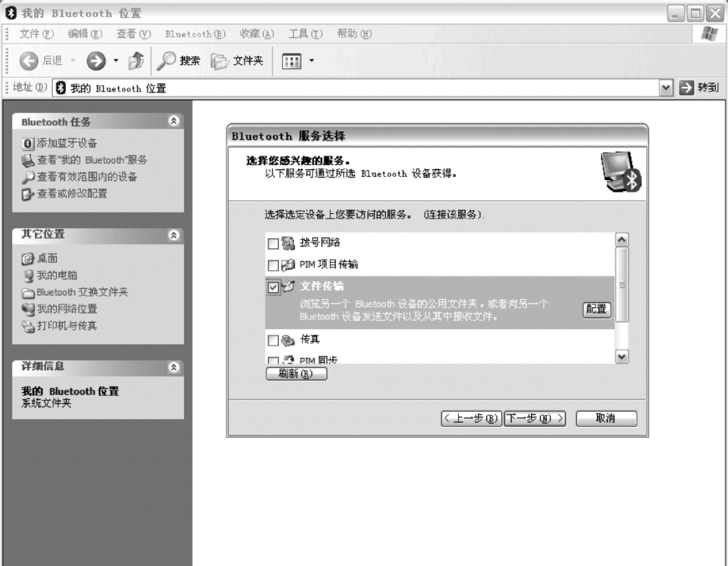Click the 文件传输 service icon
728x566 pixels.
click(x=288, y=286)
